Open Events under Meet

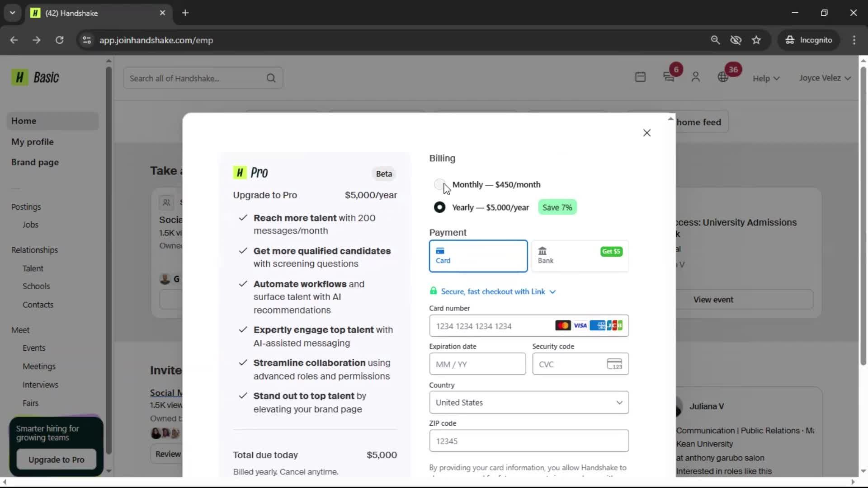34,348
